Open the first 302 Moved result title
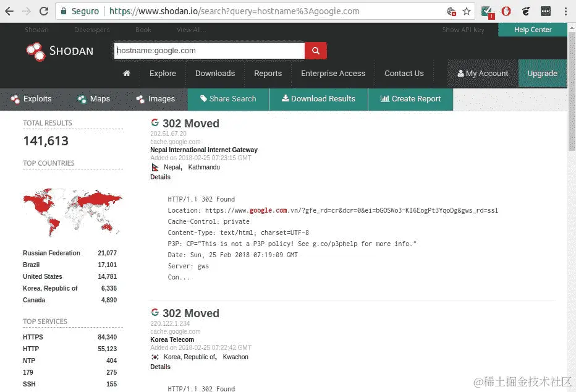Image resolution: width=576 pixels, height=392 pixels. pos(190,124)
